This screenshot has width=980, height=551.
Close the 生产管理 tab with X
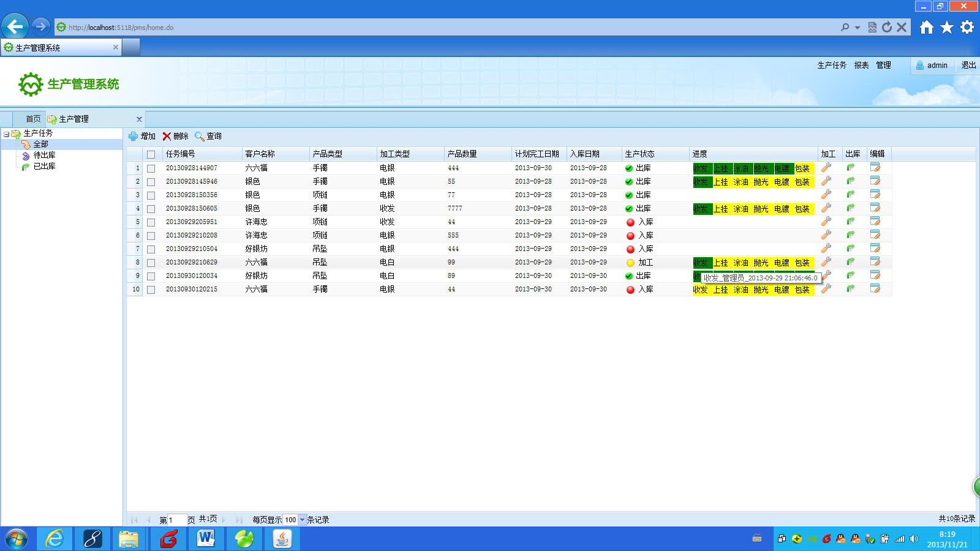point(139,119)
